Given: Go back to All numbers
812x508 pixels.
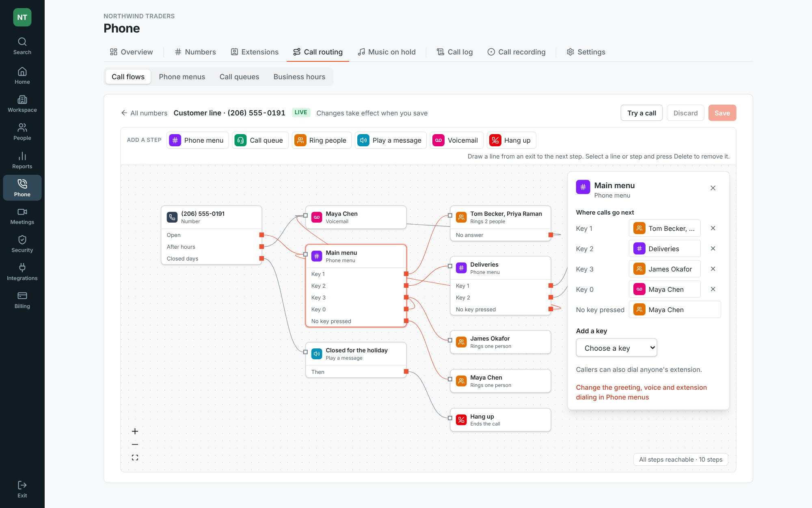Looking at the screenshot, I should (144, 113).
